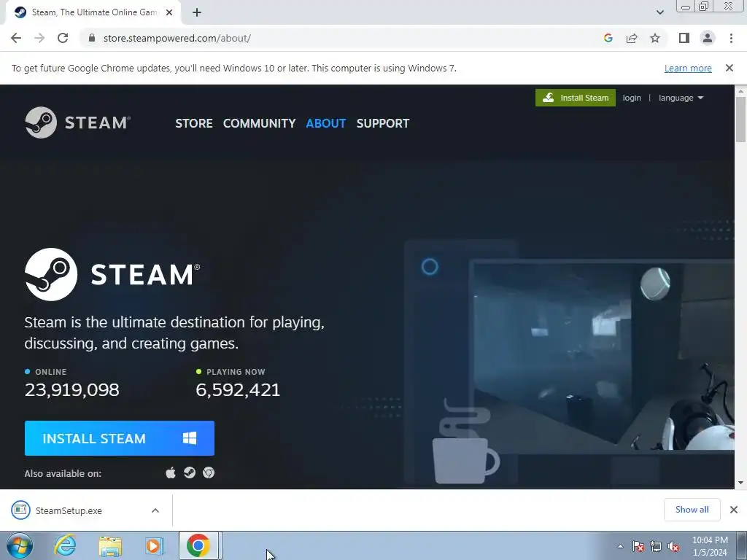
Task: Open Windows Media Player from taskbar
Action: [155, 545]
